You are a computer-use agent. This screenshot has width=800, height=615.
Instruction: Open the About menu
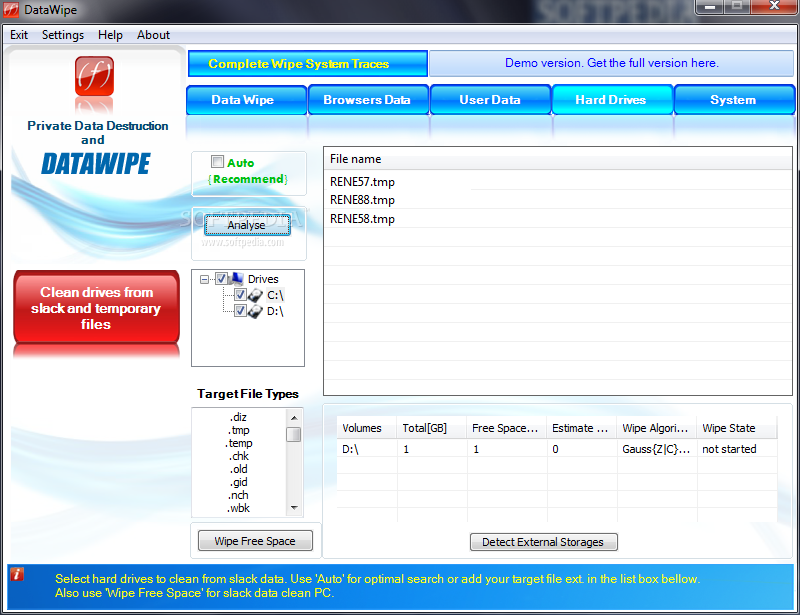(x=153, y=35)
